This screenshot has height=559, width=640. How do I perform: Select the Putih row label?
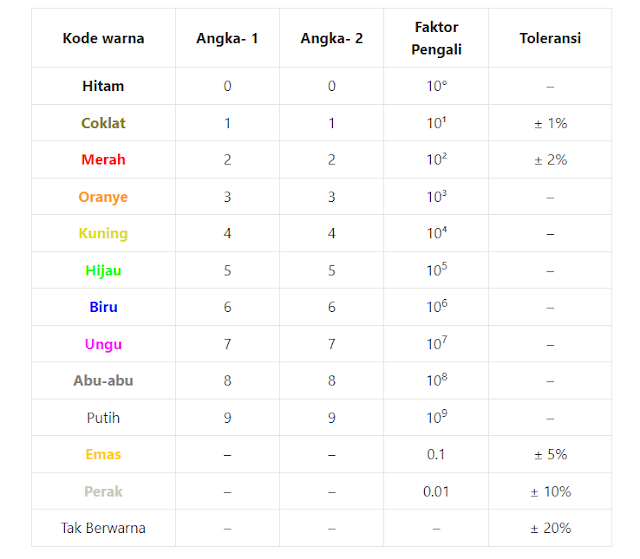(103, 418)
